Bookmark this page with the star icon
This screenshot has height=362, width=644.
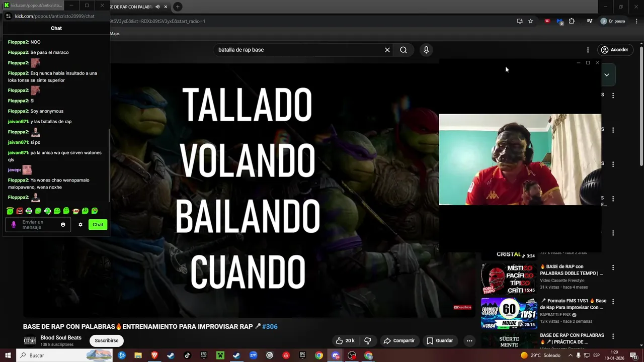pyautogui.click(x=530, y=21)
